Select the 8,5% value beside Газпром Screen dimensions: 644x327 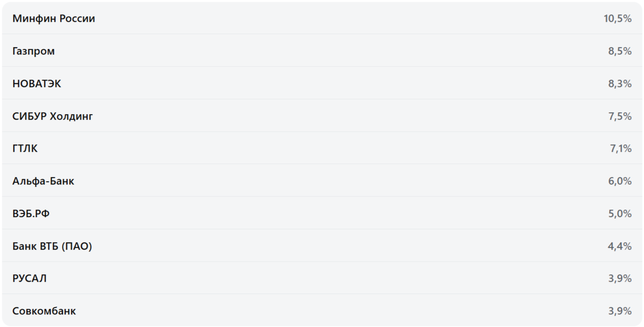click(620, 51)
